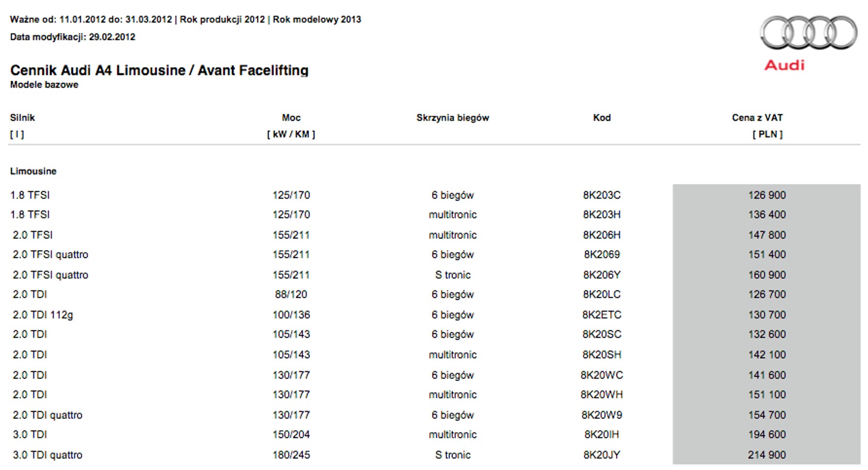This screenshot has height=470, width=868.
Task: Select code 8K20W9
Action: click(602, 415)
